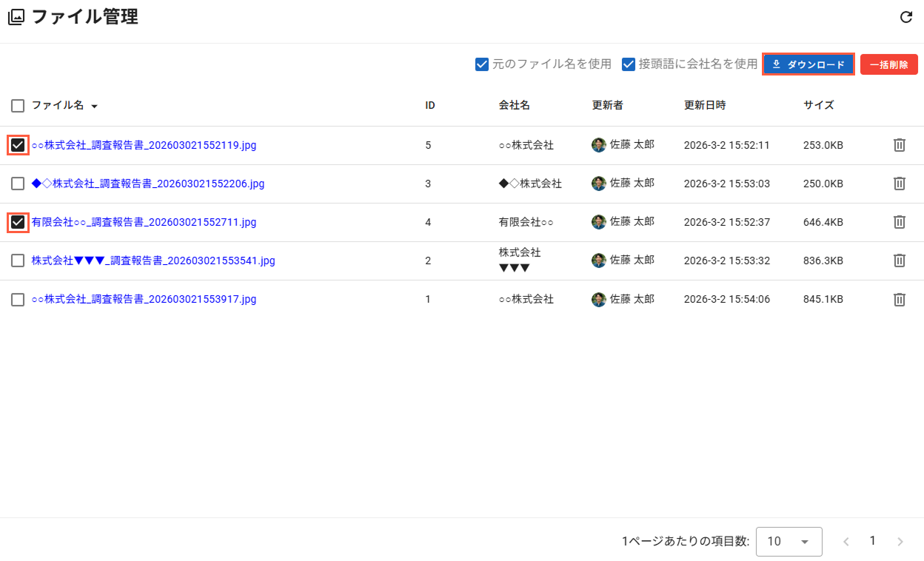Screen dimensions: 924x561
Task: Toggle the 元のファイル名を使用 checkbox
Action: coord(482,64)
